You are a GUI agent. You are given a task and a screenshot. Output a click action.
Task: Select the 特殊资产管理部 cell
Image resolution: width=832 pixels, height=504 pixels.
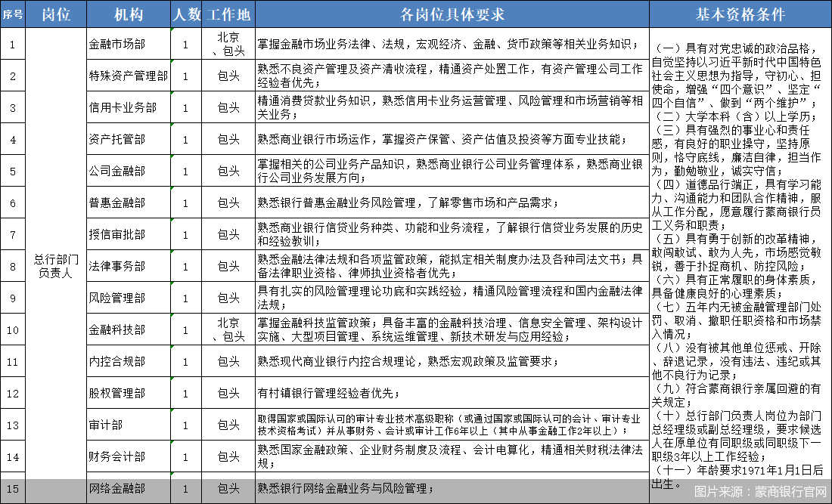(129, 76)
